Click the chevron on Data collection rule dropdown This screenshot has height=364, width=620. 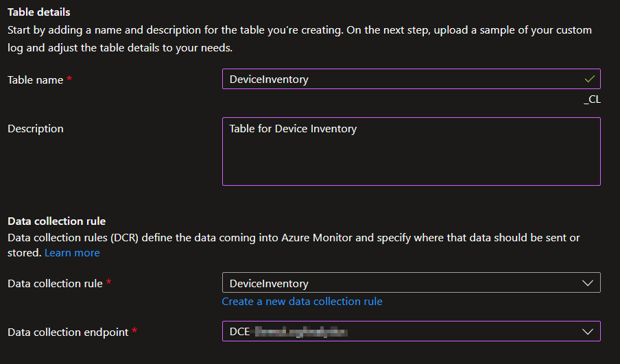[587, 283]
